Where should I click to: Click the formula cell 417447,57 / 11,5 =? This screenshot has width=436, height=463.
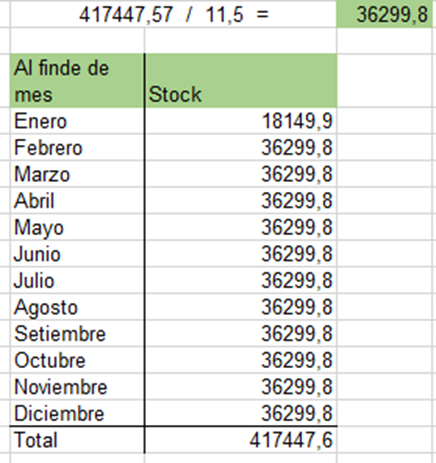click(x=174, y=14)
